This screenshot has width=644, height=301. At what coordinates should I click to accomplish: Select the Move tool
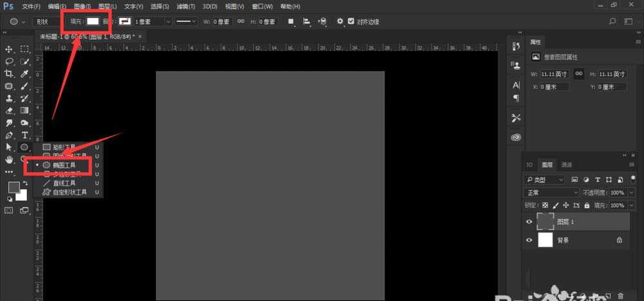coord(10,49)
